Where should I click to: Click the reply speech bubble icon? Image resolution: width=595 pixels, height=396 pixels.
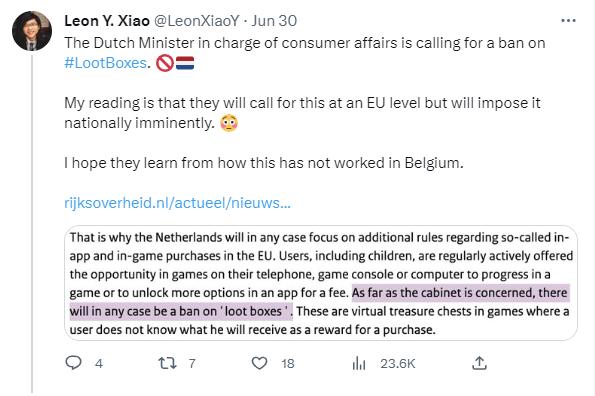coord(73,363)
